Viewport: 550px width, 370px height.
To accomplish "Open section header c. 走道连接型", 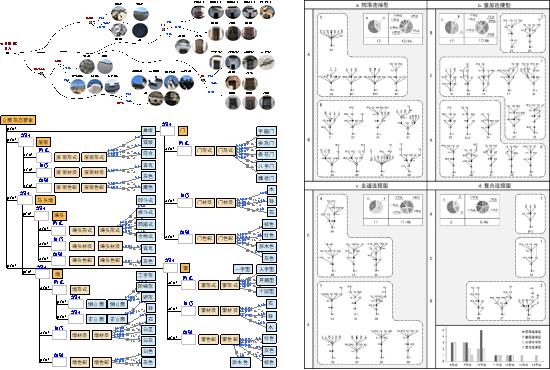I will coord(367,185).
